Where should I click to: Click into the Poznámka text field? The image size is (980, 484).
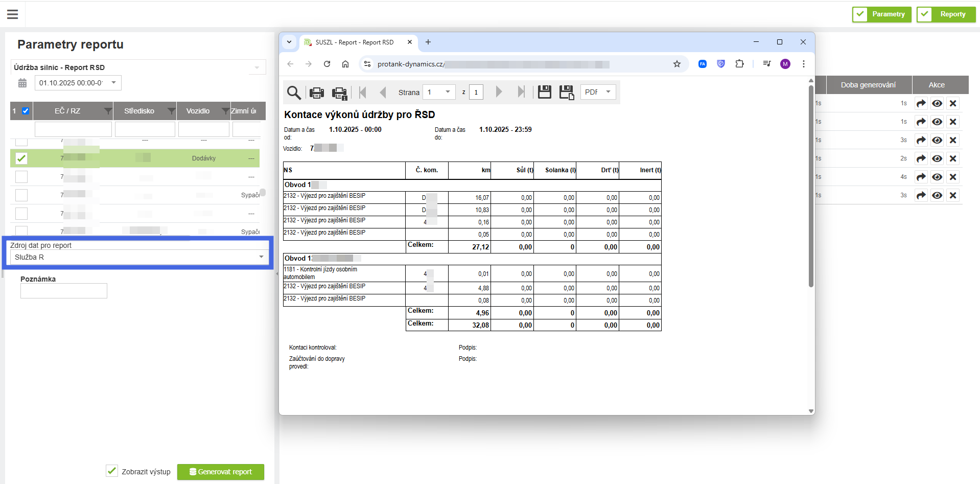[64, 291]
